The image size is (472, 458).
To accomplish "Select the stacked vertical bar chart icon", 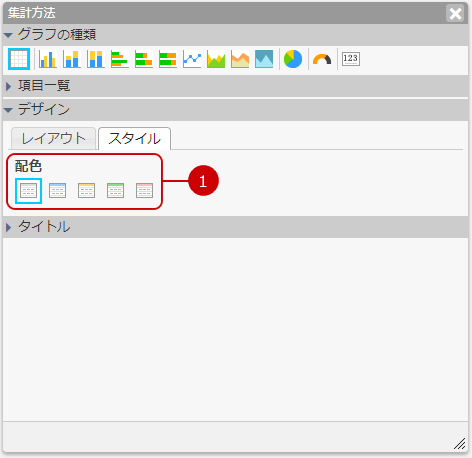I will 72,59.
